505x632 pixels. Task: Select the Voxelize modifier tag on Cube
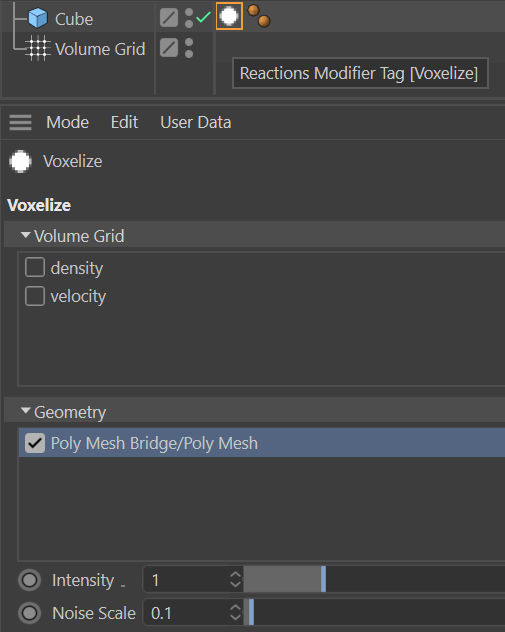pyautogui.click(x=229, y=17)
